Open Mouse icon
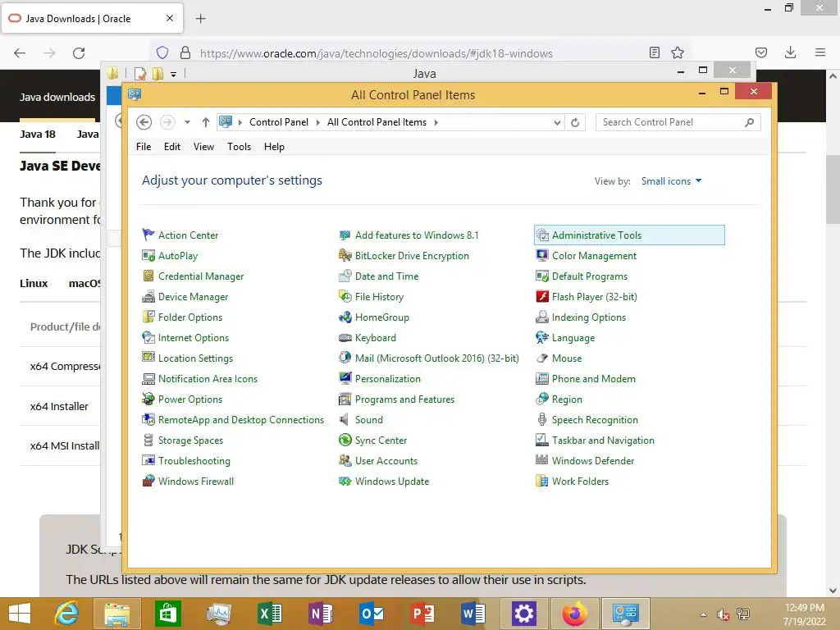This screenshot has width=840, height=630. click(x=542, y=358)
